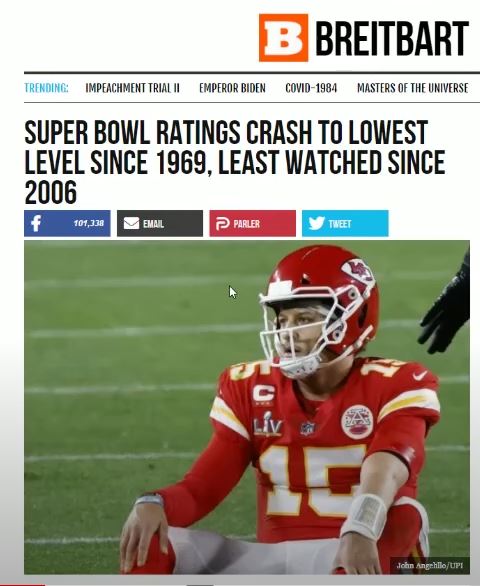Click the 2006 text in headline
This screenshot has width=480, height=586.
click(50, 192)
